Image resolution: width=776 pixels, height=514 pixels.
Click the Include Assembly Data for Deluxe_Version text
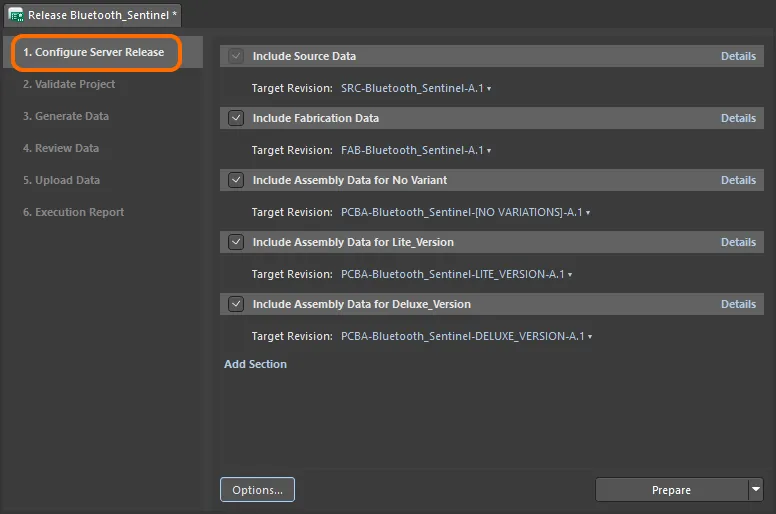coord(362,304)
